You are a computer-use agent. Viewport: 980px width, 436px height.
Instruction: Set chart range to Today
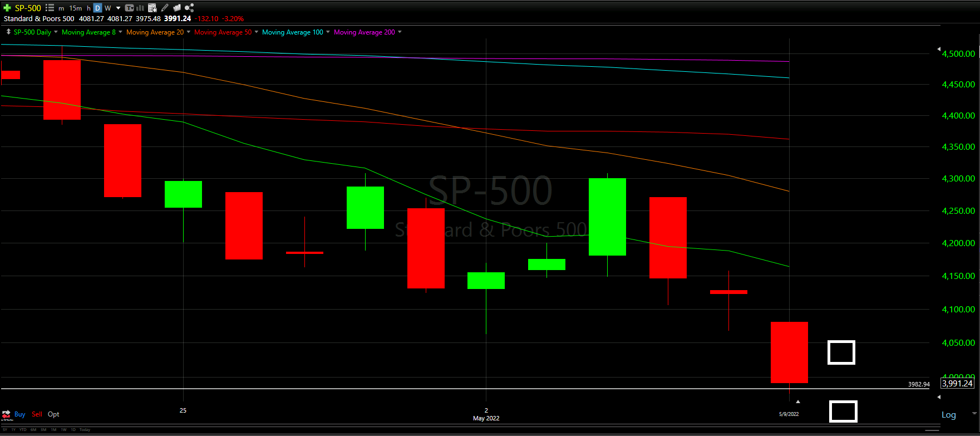click(x=85, y=430)
